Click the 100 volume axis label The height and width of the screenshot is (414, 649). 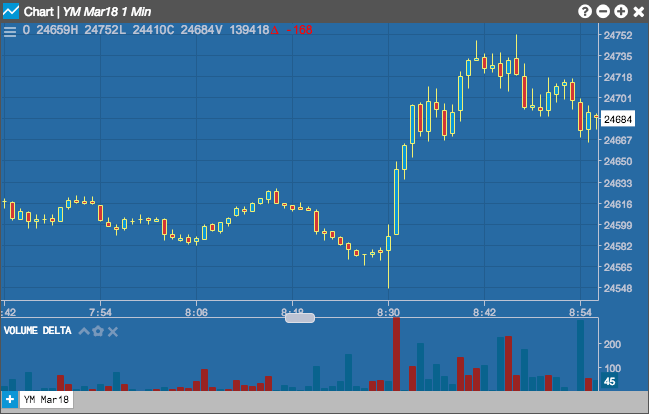click(612, 368)
